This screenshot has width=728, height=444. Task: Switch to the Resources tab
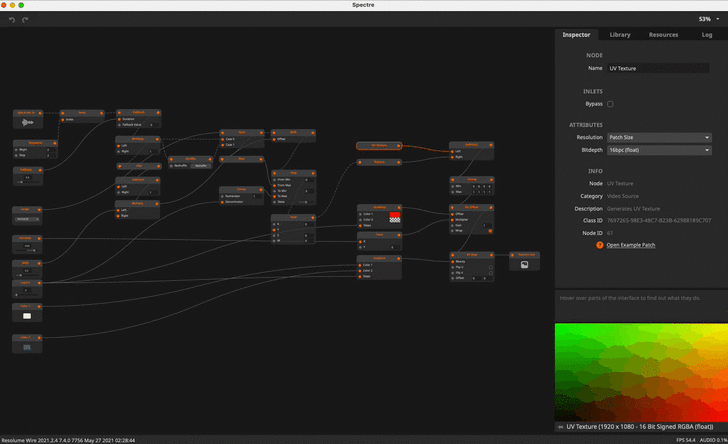click(663, 35)
